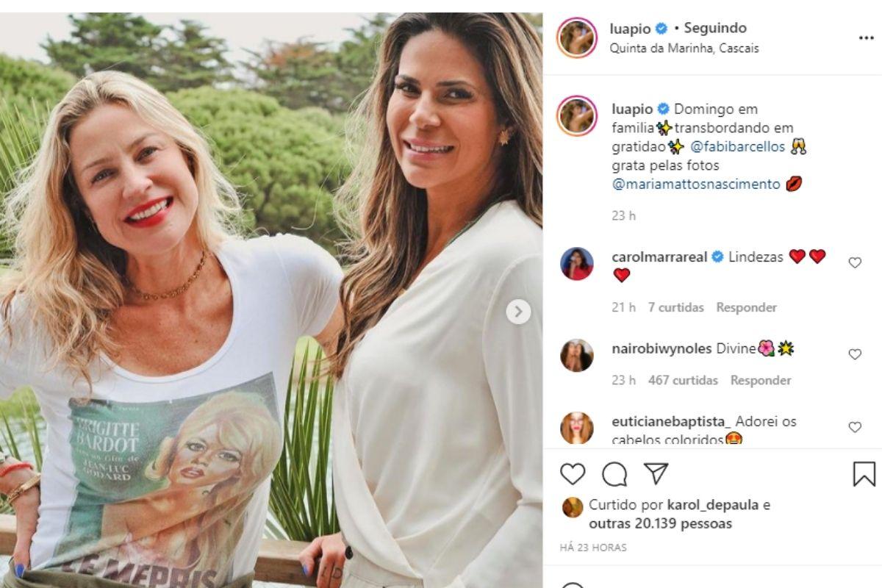Open luapio profile picture in header

(x=577, y=38)
